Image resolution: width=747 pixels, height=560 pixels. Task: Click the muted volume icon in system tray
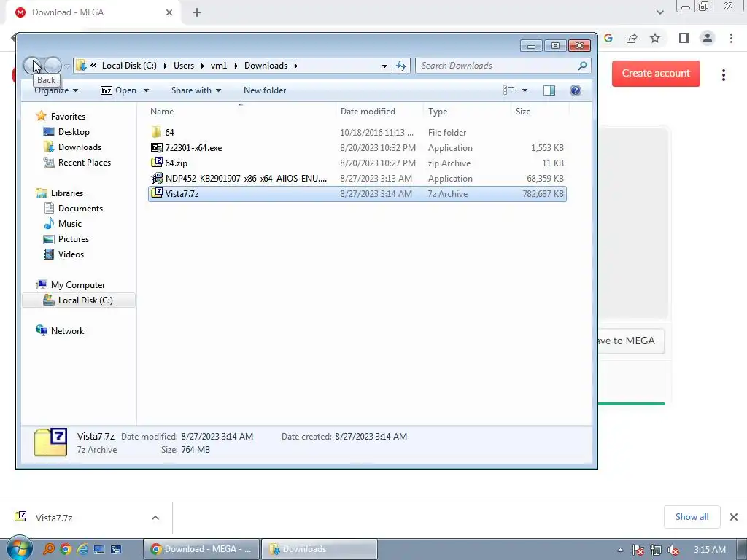[x=673, y=550]
